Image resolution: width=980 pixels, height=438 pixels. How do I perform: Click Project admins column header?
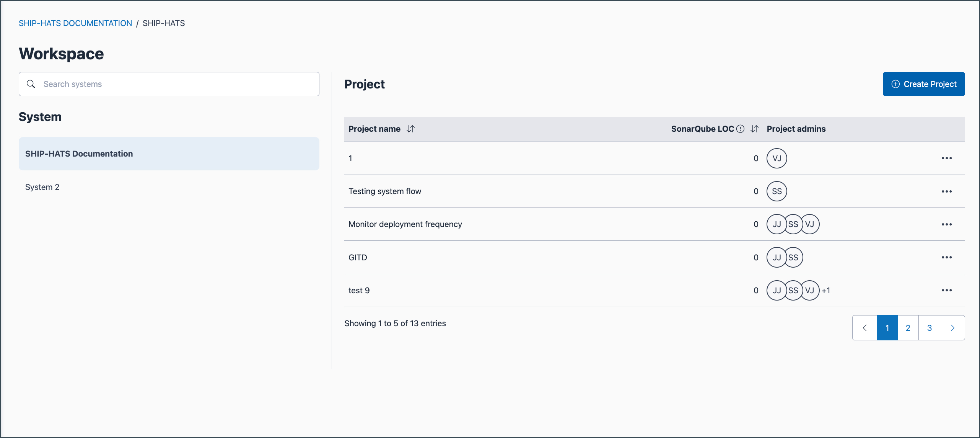(796, 129)
